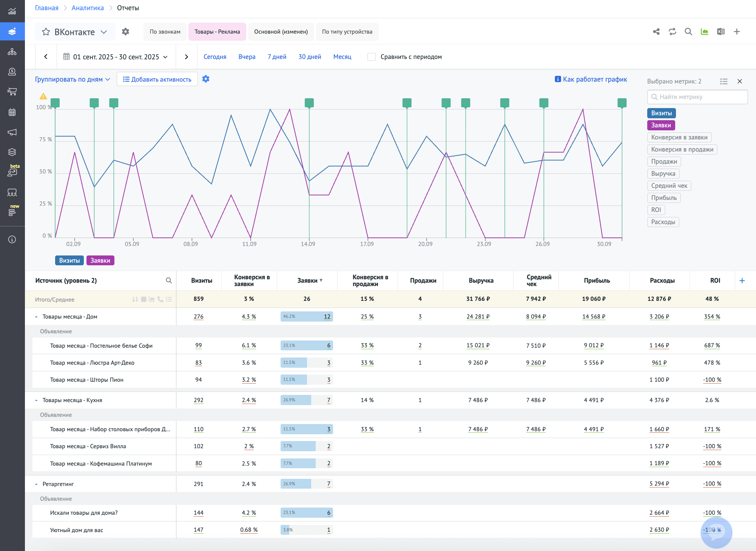Image resolution: width=756 pixels, height=551 pixels.
Task: Toggle the Конверсия в заявки metric
Action: point(679,137)
